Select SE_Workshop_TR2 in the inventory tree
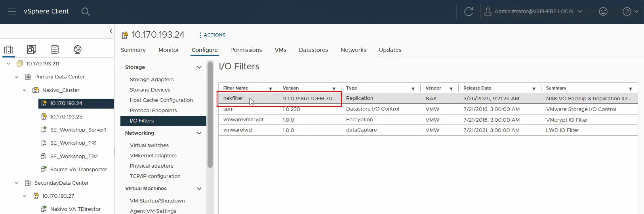 click(x=74, y=156)
